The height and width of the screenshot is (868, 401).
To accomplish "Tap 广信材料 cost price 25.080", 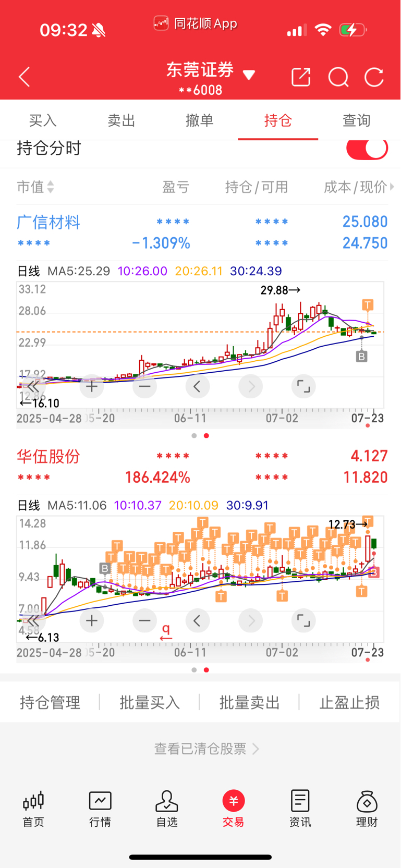I will click(x=365, y=222).
